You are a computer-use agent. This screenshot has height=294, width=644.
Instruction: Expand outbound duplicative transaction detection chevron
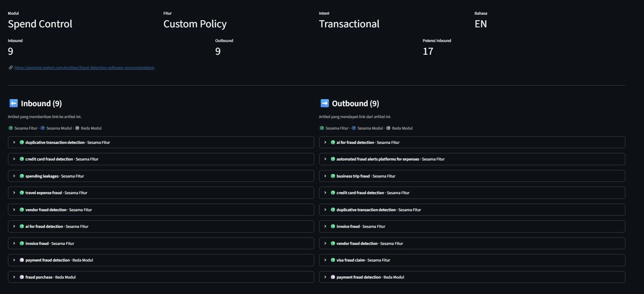coord(325,210)
